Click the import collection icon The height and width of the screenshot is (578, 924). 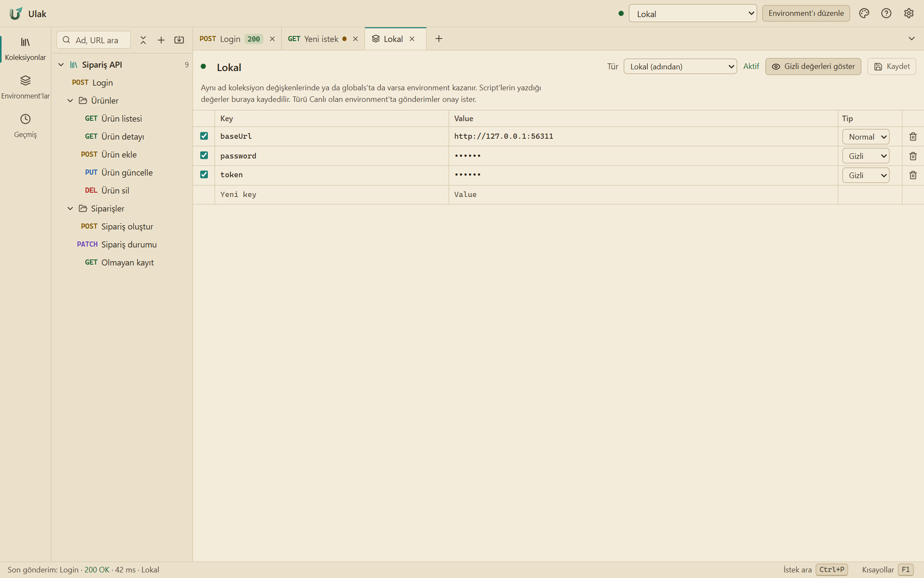coord(179,40)
